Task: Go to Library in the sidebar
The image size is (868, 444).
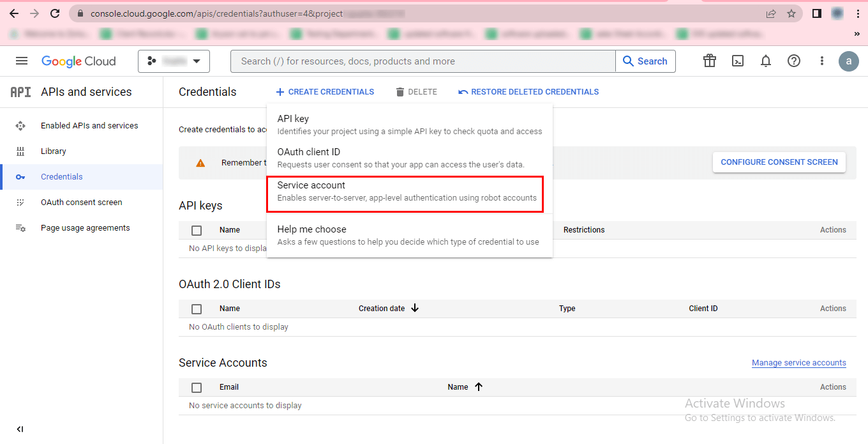Action: pos(54,151)
